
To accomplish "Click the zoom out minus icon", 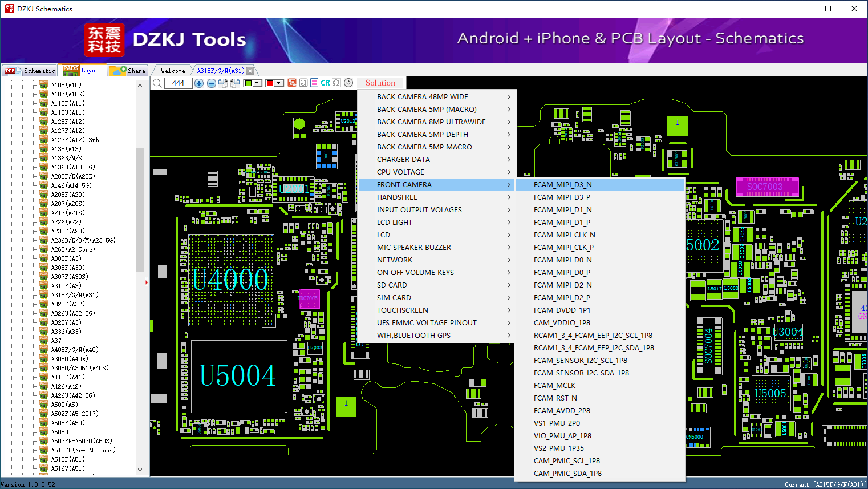I will (x=211, y=83).
